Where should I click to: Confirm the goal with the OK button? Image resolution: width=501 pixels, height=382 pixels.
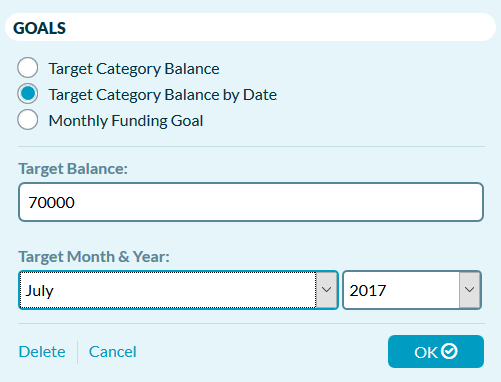click(436, 352)
